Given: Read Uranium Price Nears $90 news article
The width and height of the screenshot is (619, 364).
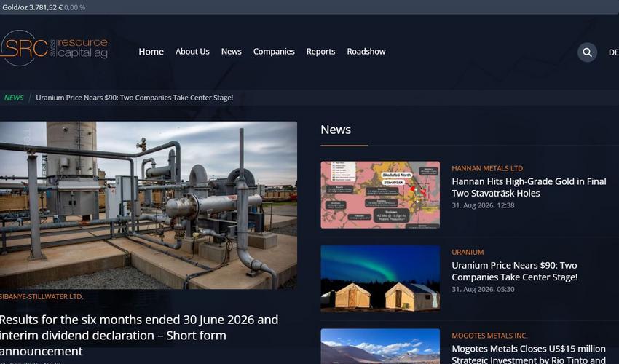Looking at the screenshot, I should tap(514, 271).
